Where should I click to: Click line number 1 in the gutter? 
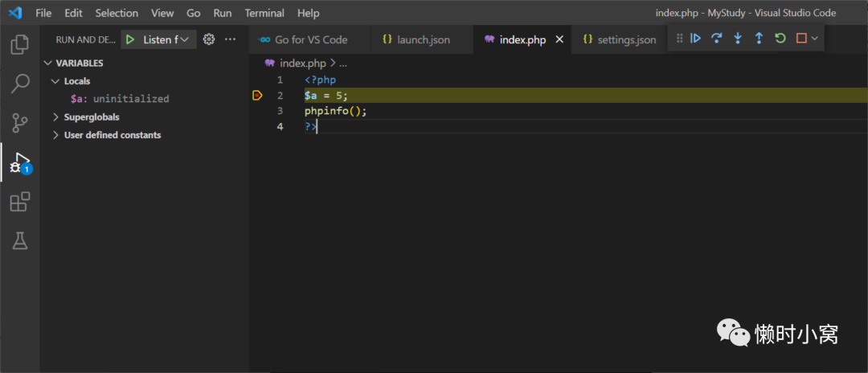coord(280,80)
